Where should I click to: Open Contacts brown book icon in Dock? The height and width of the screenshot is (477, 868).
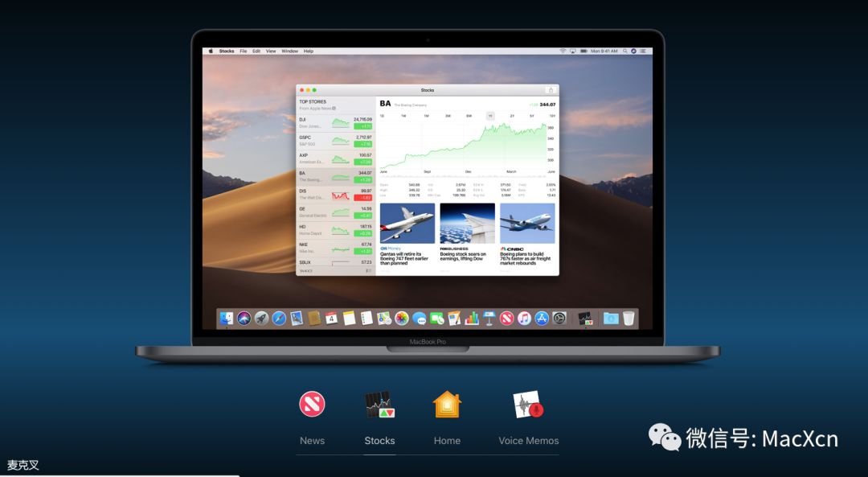coord(314,318)
